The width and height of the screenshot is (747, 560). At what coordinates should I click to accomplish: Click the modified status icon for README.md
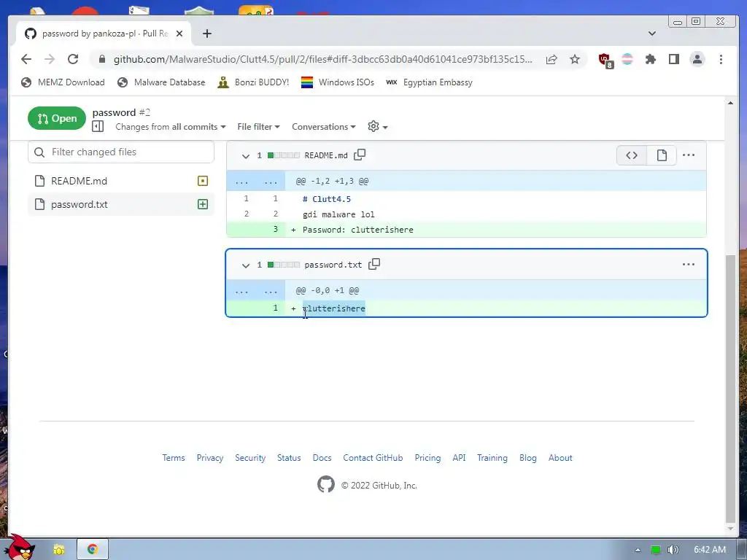pyautogui.click(x=203, y=181)
